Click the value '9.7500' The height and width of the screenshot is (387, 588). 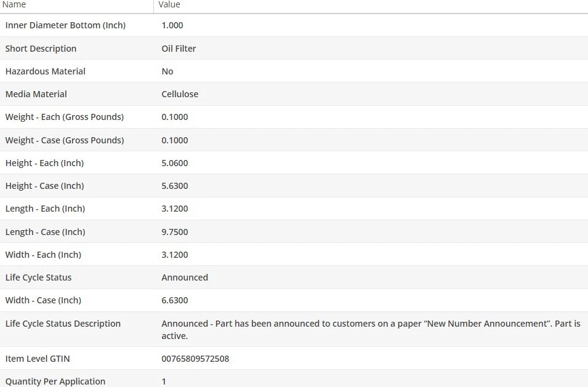pos(175,232)
